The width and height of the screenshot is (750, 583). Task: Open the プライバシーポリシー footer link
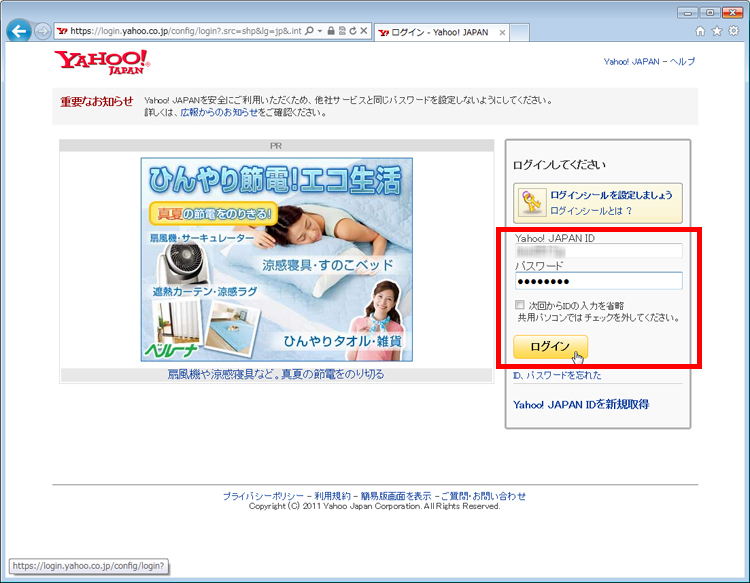coord(263,496)
